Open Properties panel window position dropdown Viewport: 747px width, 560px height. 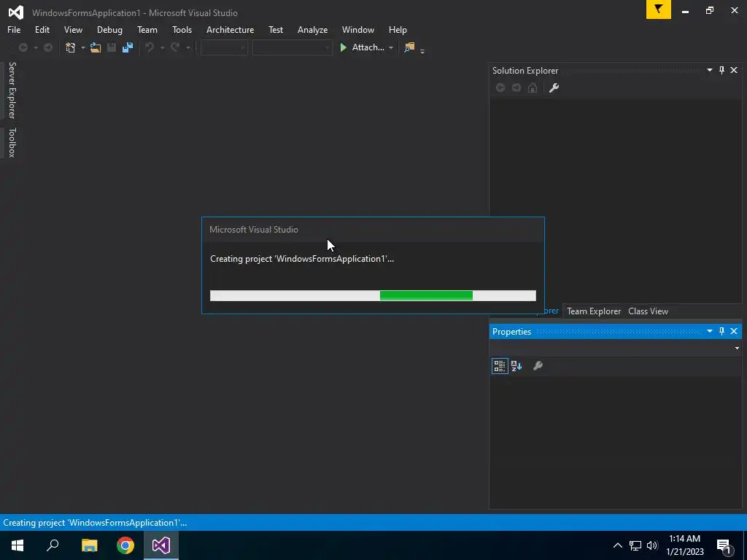coord(709,331)
